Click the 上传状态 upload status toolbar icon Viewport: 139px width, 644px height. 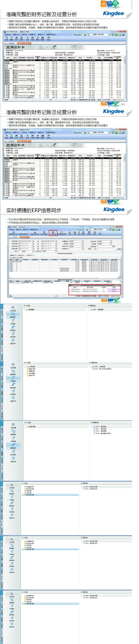(53, 233)
